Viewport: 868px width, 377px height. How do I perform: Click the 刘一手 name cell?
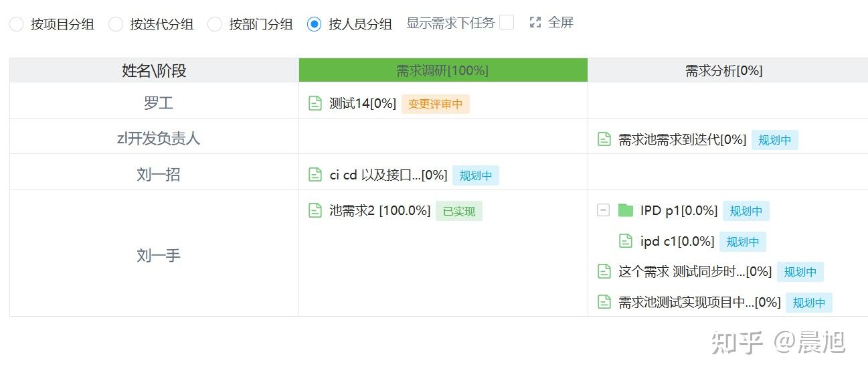coord(158,255)
